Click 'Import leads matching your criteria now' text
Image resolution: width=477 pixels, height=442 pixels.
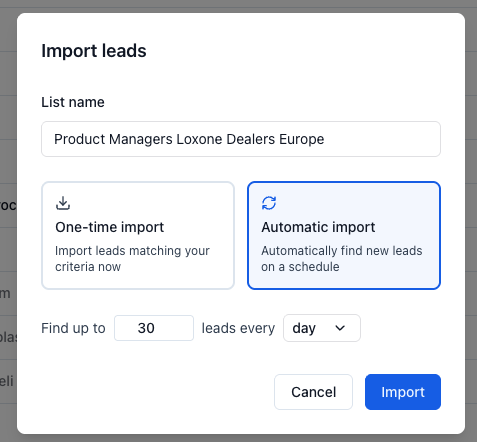(x=132, y=259)
